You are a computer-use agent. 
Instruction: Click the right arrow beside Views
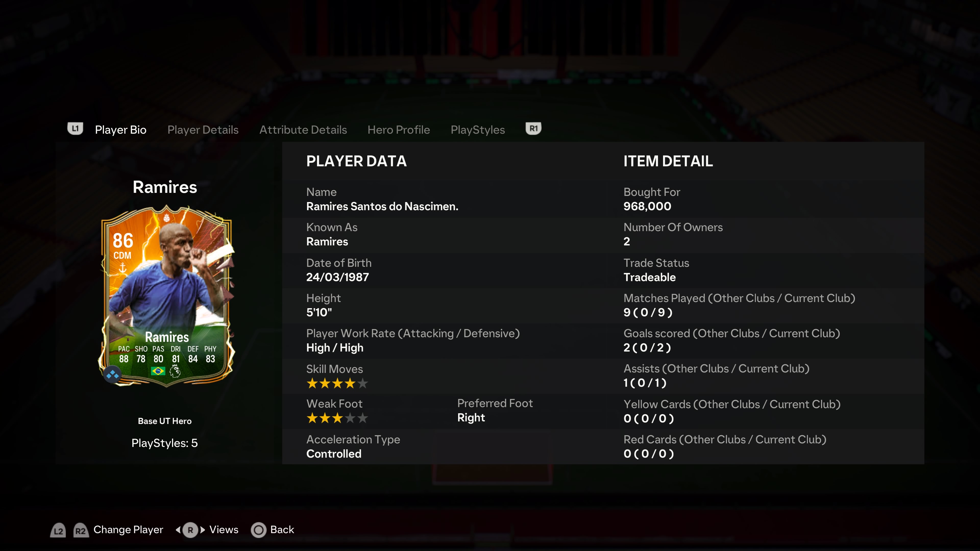pyautogui.click(x=202, y=530)
